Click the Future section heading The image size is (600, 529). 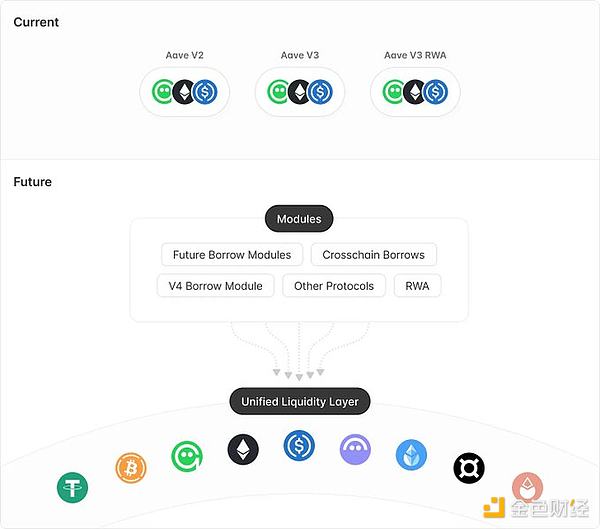[x=33, y=182]
